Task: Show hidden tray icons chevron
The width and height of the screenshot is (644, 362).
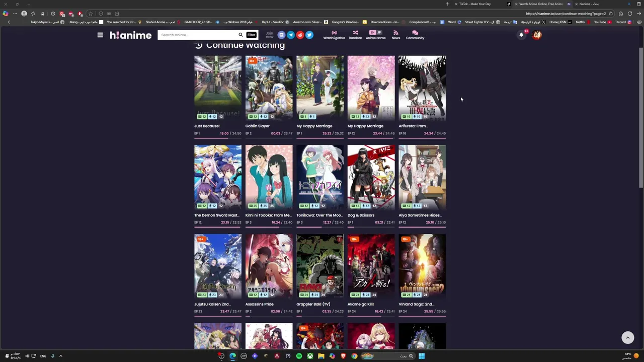Action: [x=60, y=356]
